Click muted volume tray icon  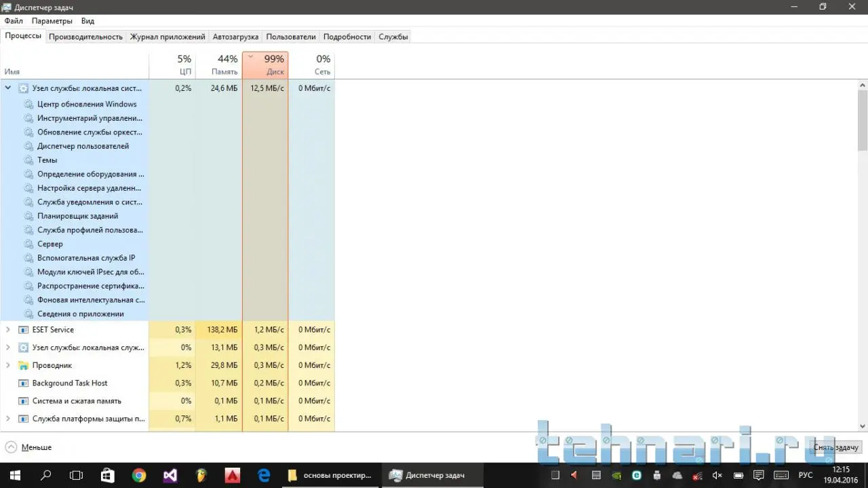point(717,475)
